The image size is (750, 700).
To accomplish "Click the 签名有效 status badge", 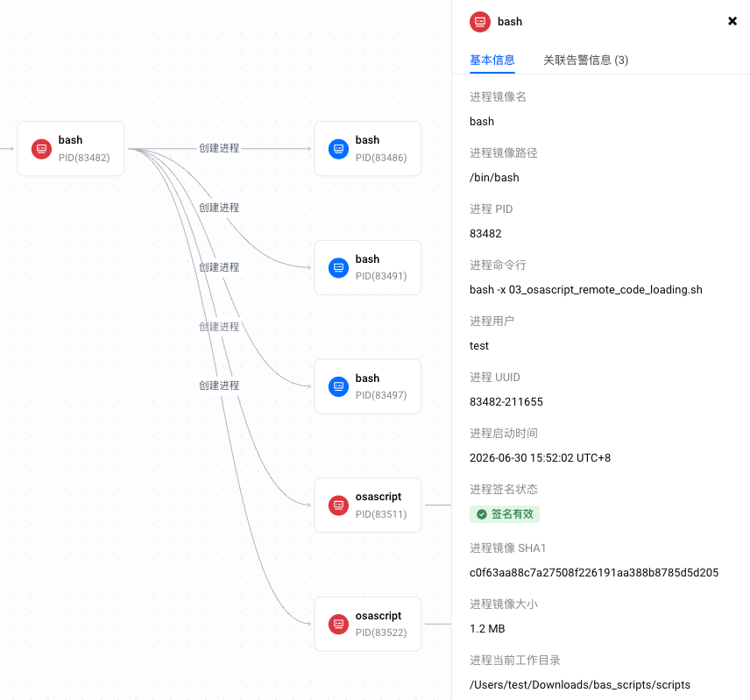I will (x=505, y=514).
